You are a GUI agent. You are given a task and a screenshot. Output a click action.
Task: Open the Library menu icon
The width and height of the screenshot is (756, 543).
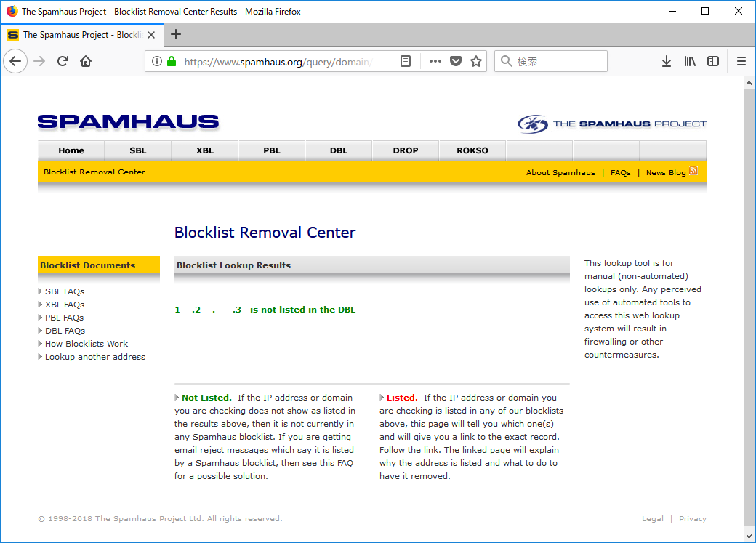690,61
